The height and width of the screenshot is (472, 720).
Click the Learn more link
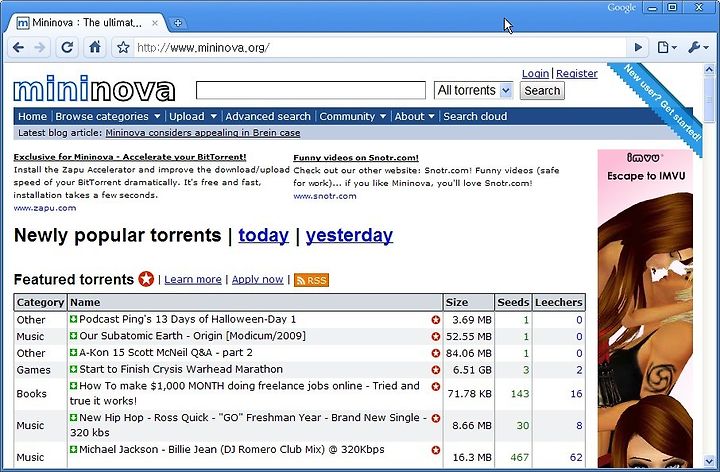(193, 280)
